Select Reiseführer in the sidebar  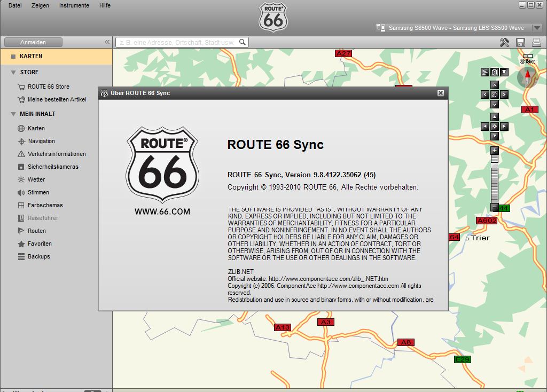pyautogui.click(x=43, y=218)
